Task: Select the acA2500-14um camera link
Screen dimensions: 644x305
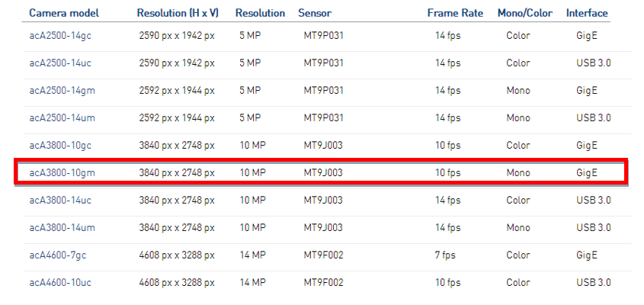Action: 62,118
